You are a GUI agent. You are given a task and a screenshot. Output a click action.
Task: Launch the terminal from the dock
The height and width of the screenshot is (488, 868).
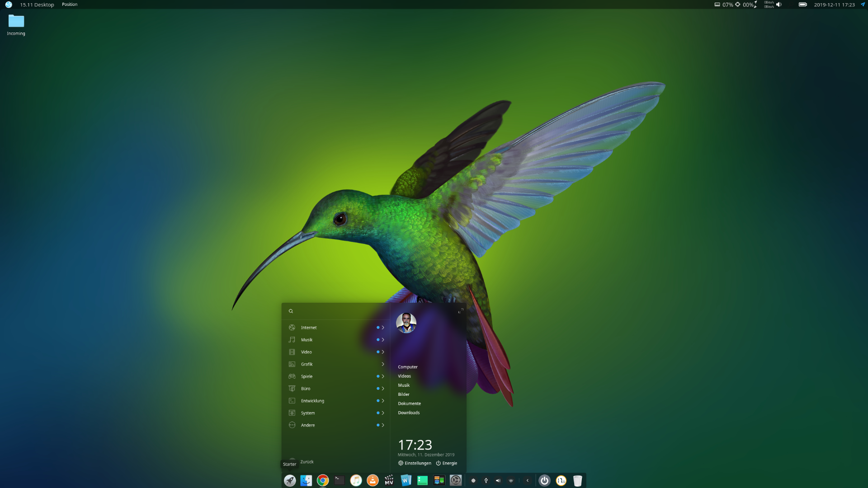[x=340, y=480]
